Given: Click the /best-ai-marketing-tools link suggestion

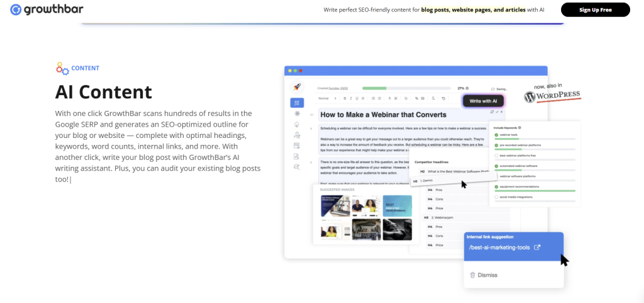Looking at the screenshot, I should click(499, 248).
